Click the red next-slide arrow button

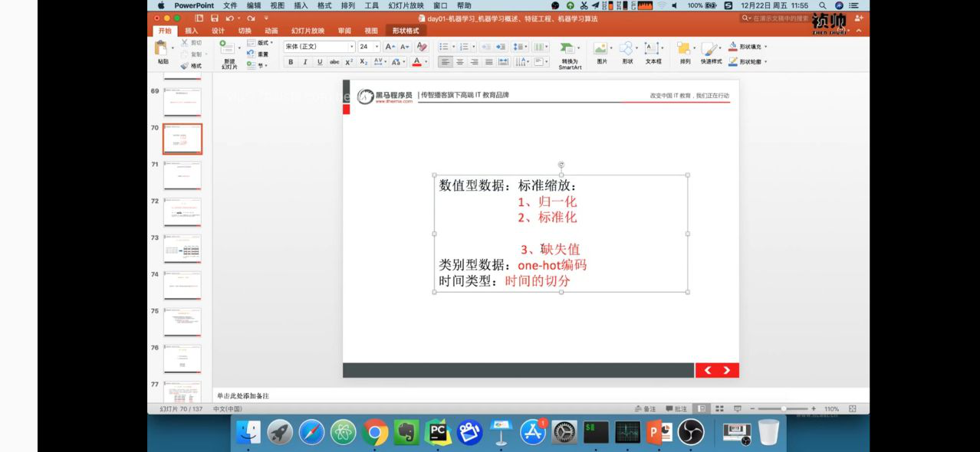728,369
